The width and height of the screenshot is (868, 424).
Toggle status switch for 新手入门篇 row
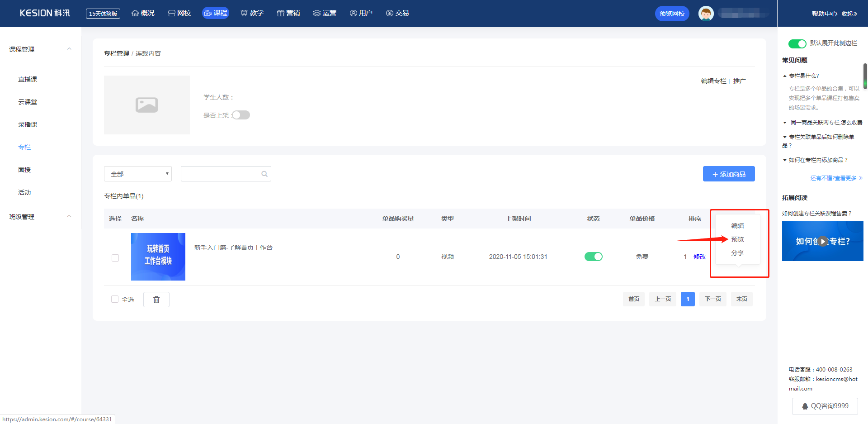coord(594,257)
